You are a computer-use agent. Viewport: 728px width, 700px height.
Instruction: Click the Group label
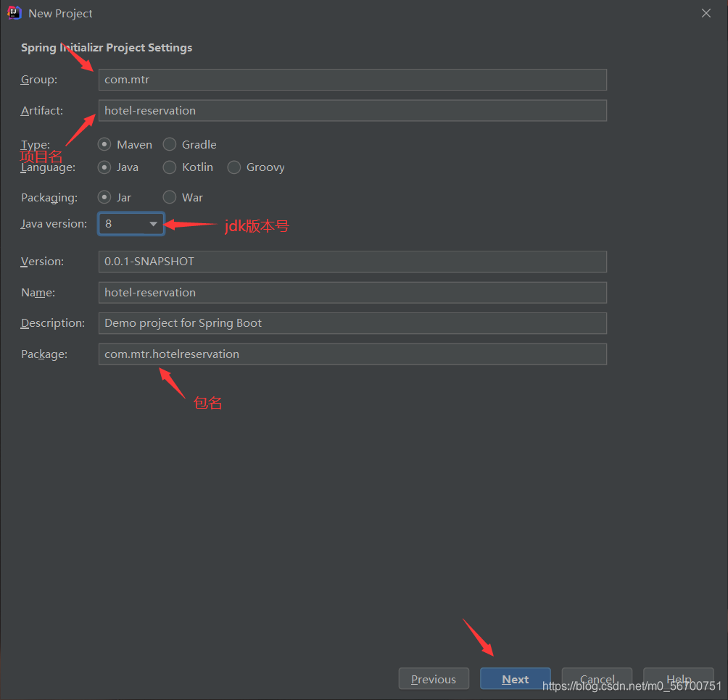point(39,80)
